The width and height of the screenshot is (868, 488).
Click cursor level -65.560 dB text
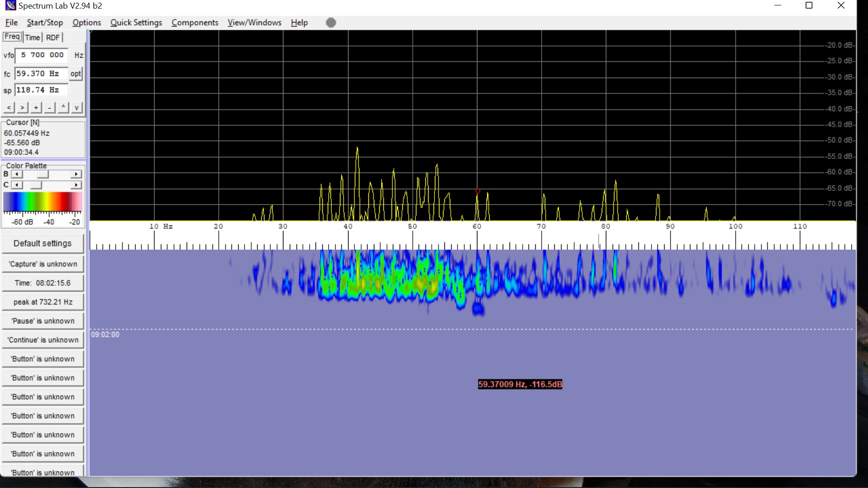(22, 143)
